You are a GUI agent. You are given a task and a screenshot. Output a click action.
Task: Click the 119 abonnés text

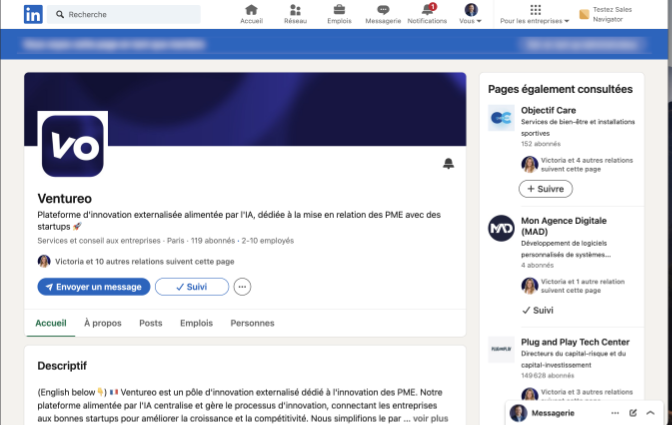[213, 241]
